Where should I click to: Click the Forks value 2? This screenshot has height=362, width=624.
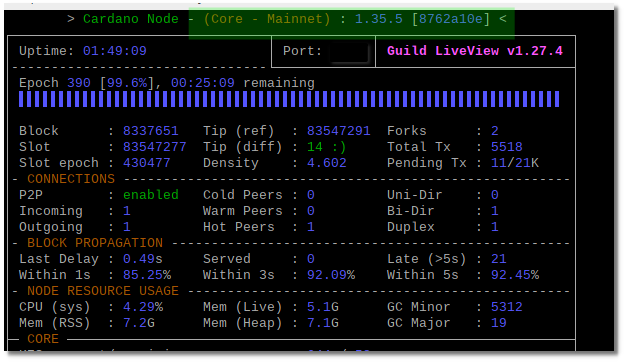click(495, 131)
